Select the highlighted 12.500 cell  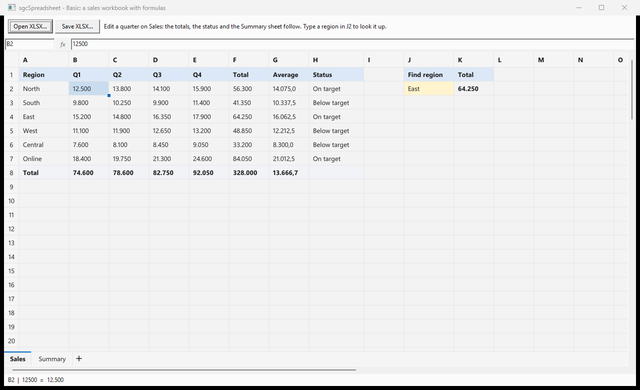[x=89, y=89]
